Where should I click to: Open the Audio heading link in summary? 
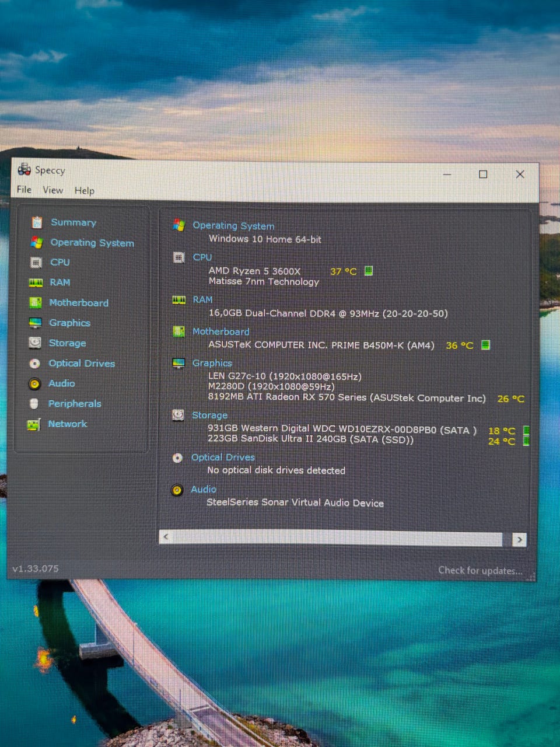tap(204, 490)
